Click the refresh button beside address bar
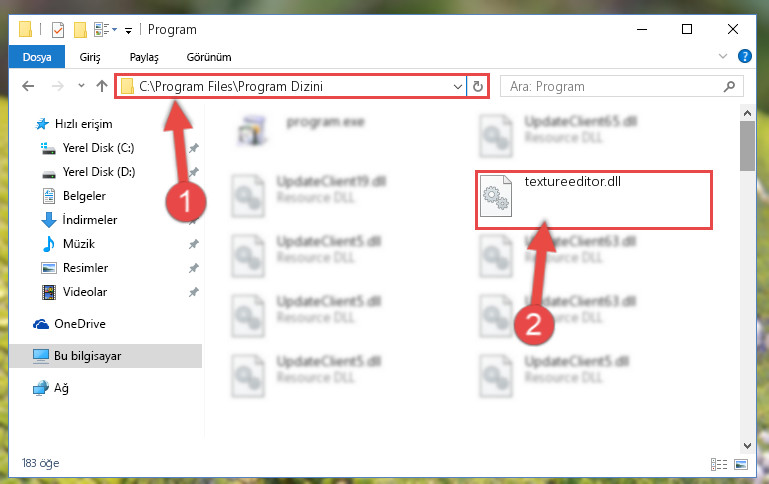The height and width of the screenshot is (484, 769). tap(477, 87)
